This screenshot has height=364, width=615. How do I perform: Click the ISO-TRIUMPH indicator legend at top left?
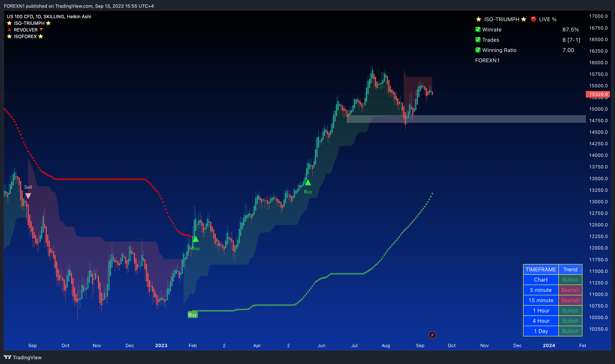[x=29, y=23]
